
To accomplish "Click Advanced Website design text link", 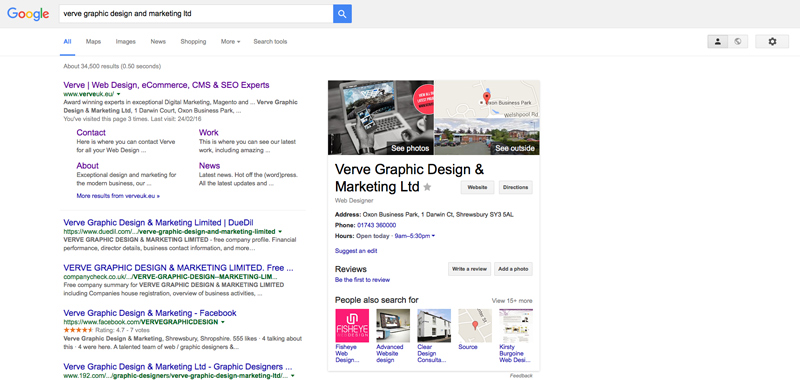I will 390,353.
